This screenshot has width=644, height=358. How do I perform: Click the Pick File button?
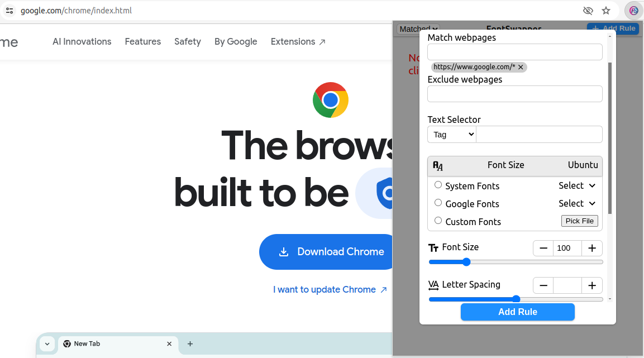tap(579, 221)
